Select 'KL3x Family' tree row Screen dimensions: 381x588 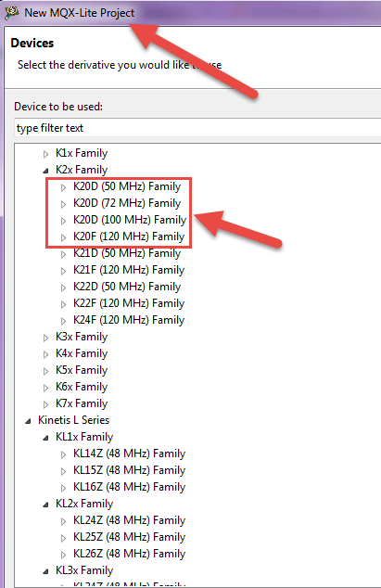84,570
